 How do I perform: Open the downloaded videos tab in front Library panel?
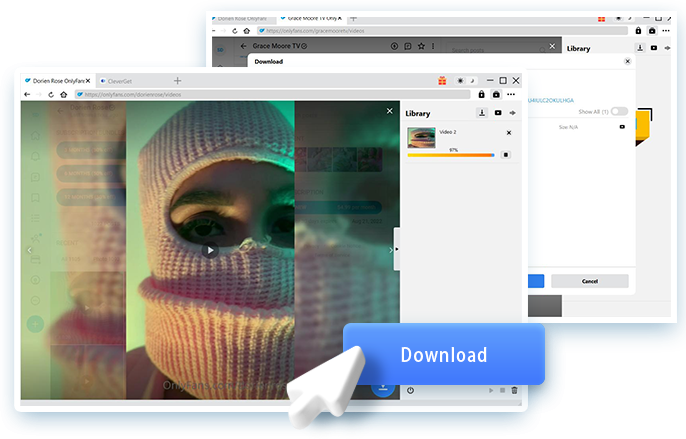[x=498, y=113]
